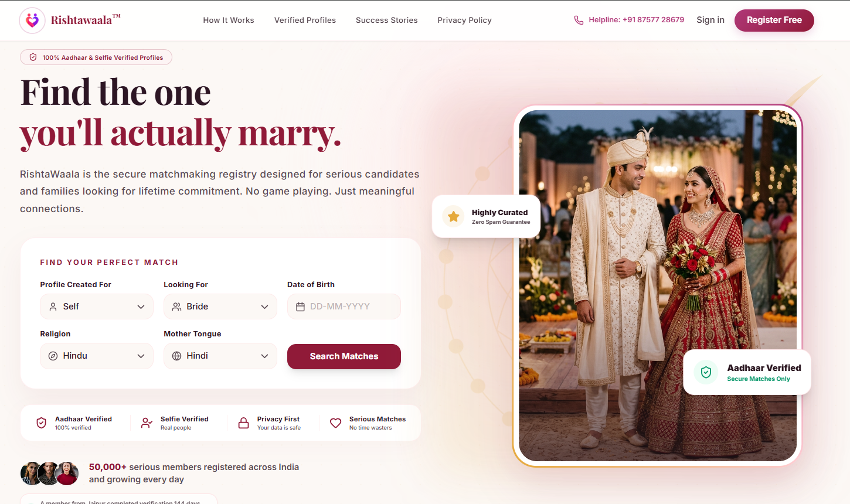The height and width of the screenshot is (504, 850).
Task: Click the 'No time wasters' text
Action: (370, 428)
